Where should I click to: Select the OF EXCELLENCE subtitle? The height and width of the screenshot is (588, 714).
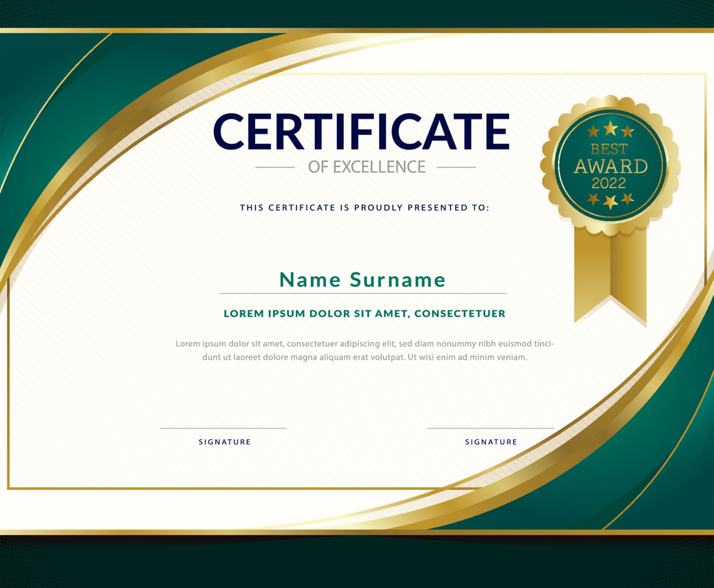tap(366, 167)
